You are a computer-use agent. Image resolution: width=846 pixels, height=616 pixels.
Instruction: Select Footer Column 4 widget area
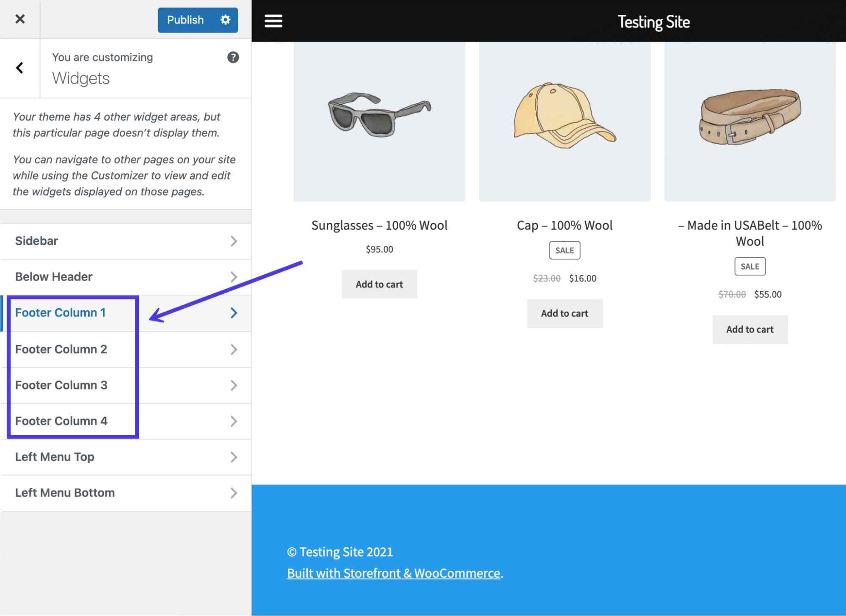125,421
